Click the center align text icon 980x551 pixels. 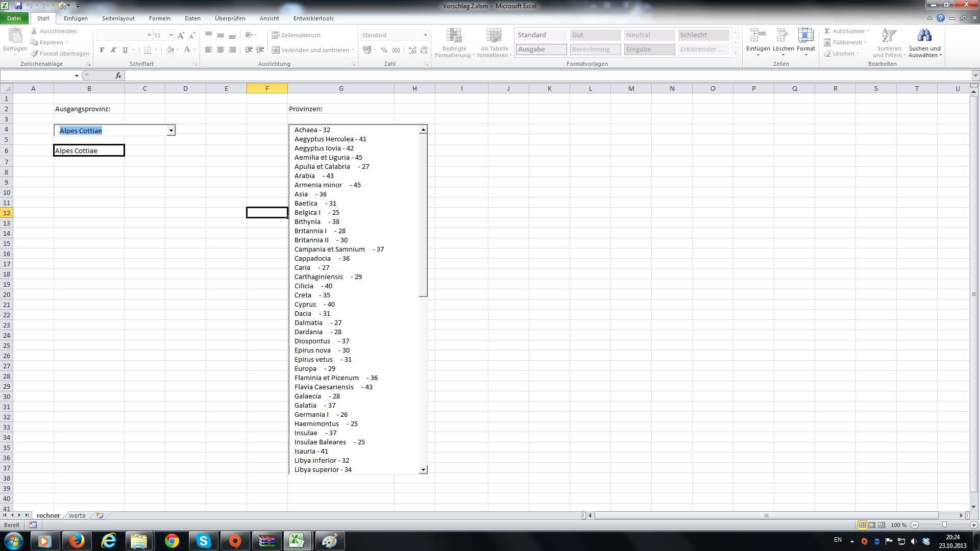220,50
